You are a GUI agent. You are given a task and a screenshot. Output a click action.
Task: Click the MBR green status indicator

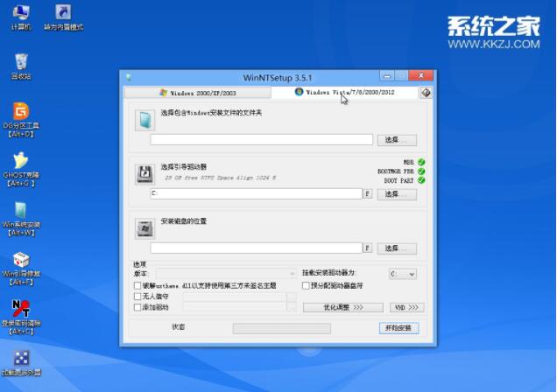(x=421, y=162)
